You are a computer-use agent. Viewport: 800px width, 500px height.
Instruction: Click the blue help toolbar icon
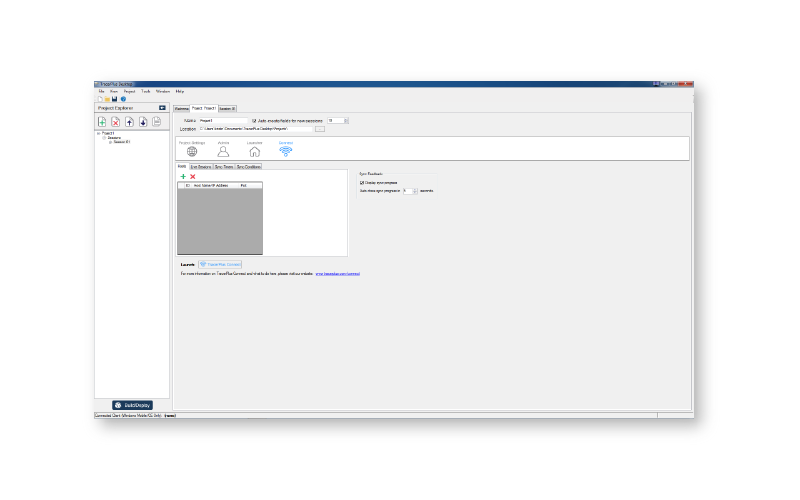click(x=123, y=99)
